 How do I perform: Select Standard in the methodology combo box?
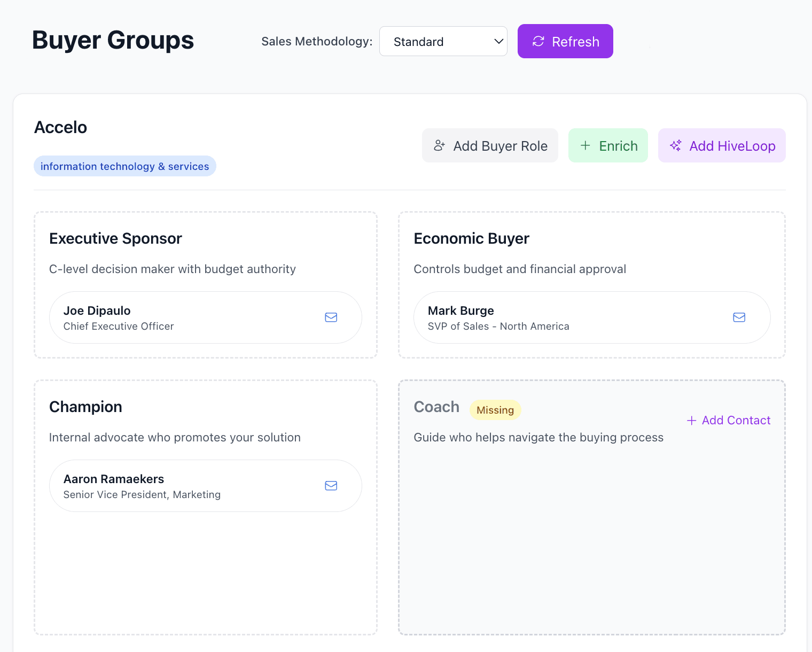click(443, 41)
